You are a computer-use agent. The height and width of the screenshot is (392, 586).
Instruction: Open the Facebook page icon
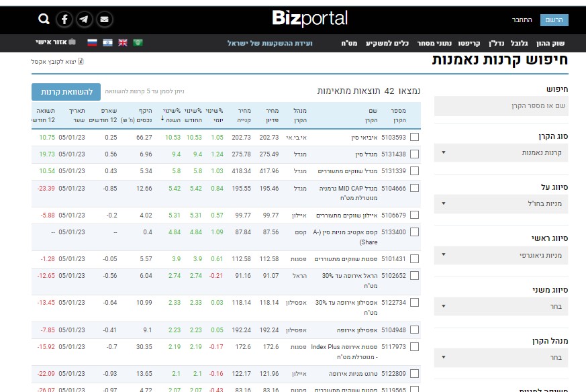64,19
